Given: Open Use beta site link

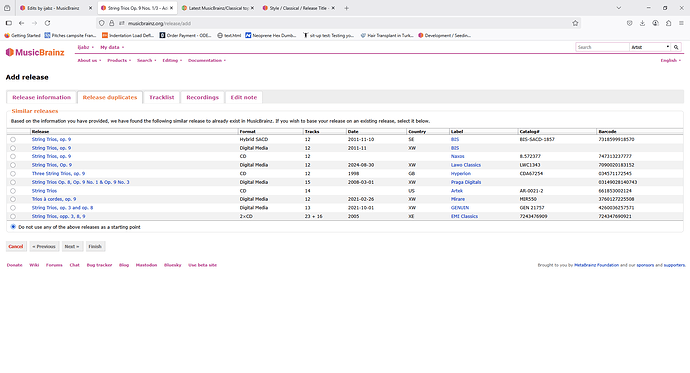Looking at the screenshot, I should (x=202, y=265).
